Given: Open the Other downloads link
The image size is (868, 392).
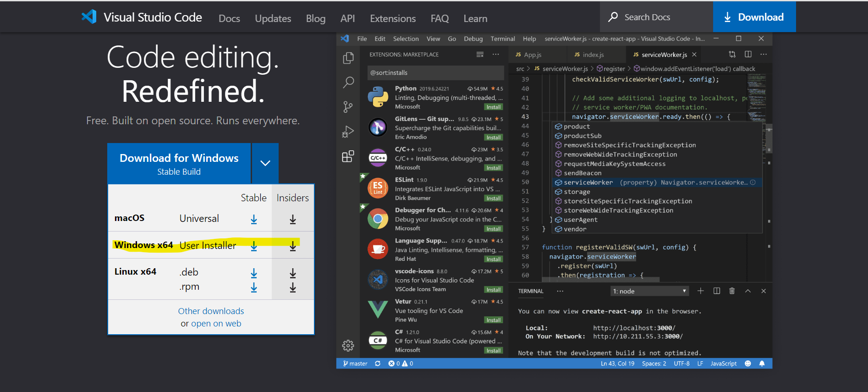Looking at the screenshot, I should (x=211, y=311).
